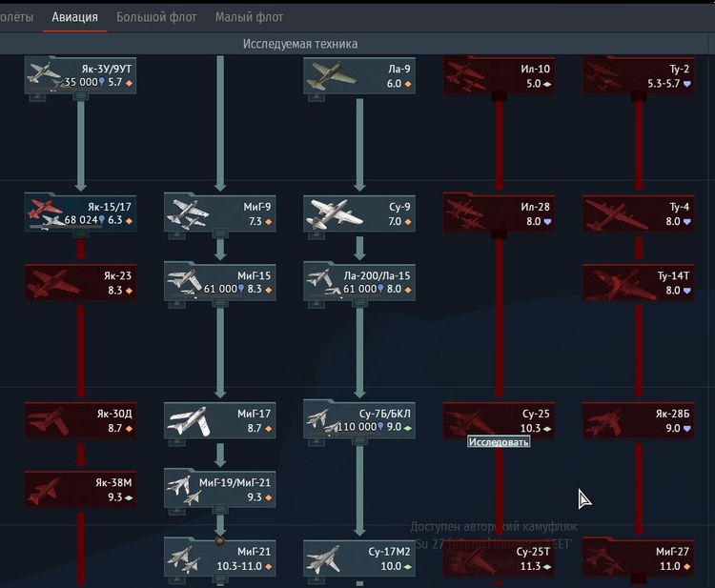The height and width of the screenshot is (588, 715).
Task: Click the Исследовать button under Су-25
Action: tap(499, 442)
